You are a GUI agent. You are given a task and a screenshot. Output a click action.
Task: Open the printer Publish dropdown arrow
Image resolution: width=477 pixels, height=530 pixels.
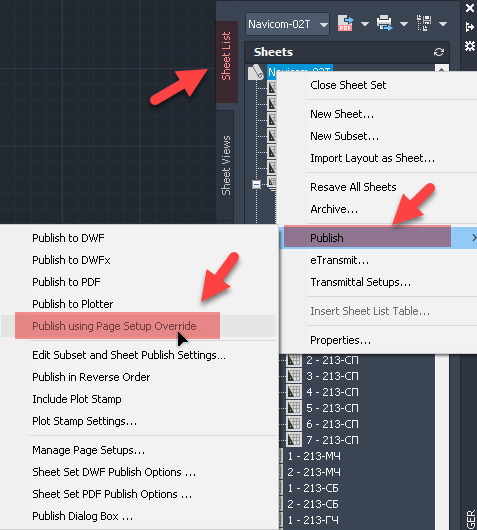(x=404, y=24)
